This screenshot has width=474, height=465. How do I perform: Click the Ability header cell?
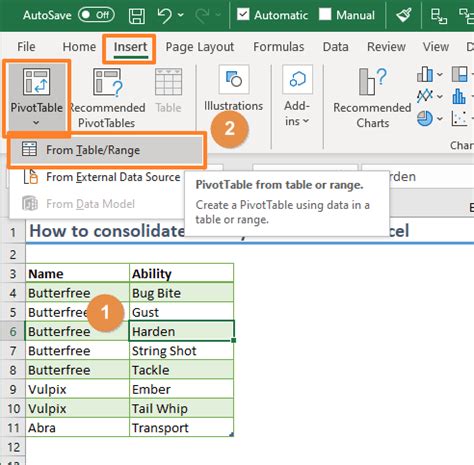click(181, 274)
